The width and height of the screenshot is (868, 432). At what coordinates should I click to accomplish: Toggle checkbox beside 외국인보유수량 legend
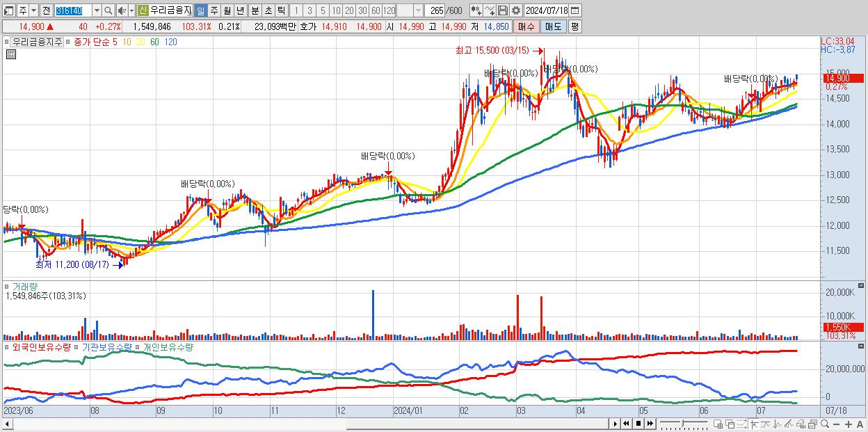click(7, 346)
